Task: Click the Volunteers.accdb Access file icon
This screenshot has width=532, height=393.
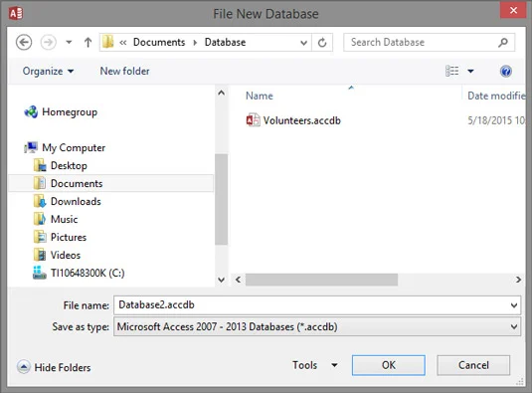Action: tap(254, 120)
